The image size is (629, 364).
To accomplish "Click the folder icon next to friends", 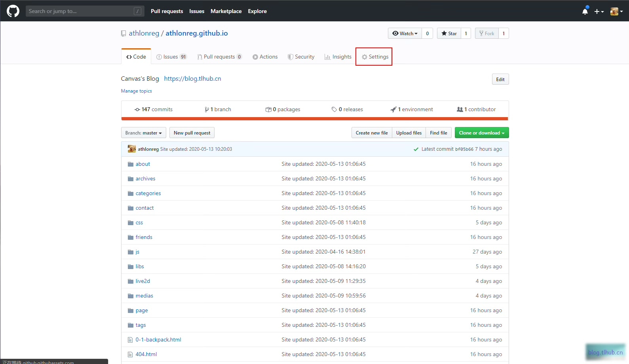I will 131,237.
